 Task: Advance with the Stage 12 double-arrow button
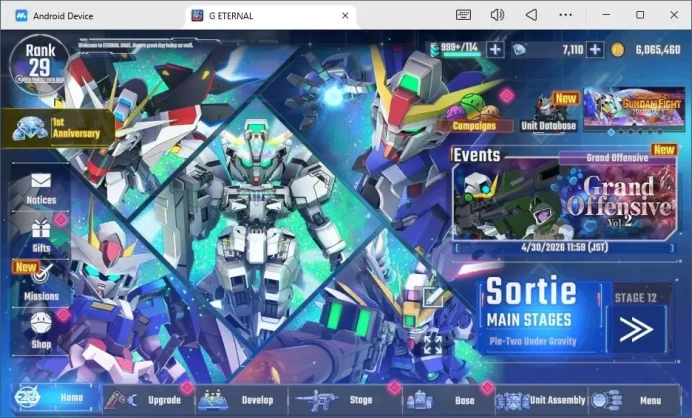(636, 329)
